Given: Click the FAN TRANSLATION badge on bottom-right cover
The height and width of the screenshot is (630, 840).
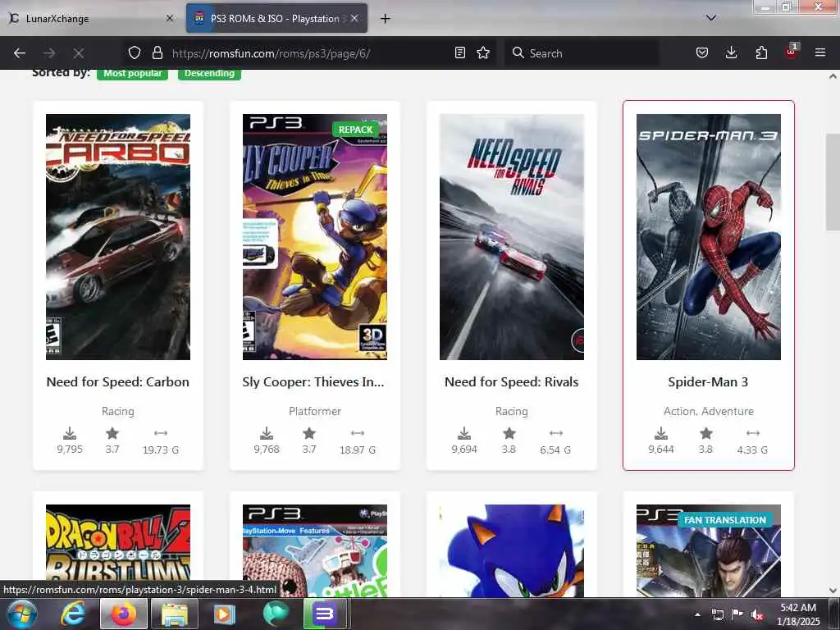Looking at the screenshot, I should [725, 519].
